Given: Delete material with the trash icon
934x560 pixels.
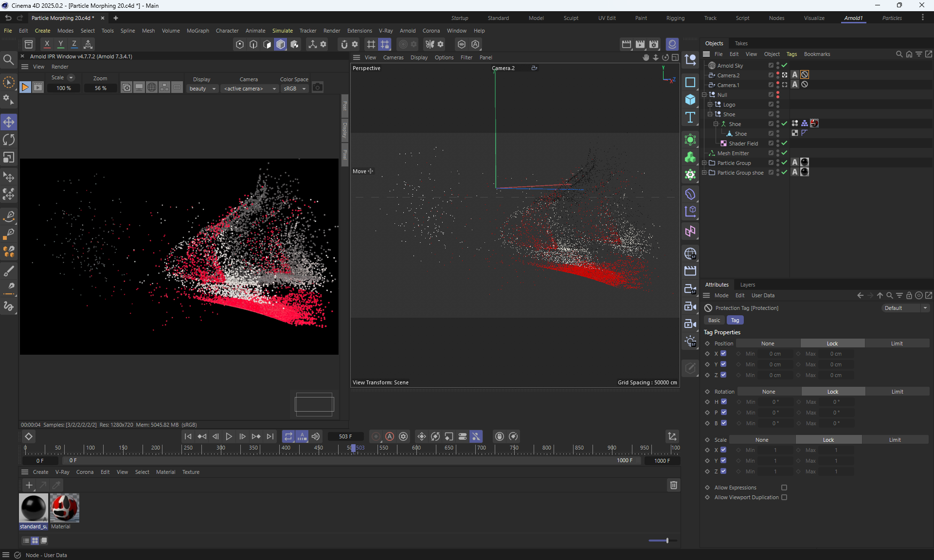Looking at the screenshot, I should [673, 485].
